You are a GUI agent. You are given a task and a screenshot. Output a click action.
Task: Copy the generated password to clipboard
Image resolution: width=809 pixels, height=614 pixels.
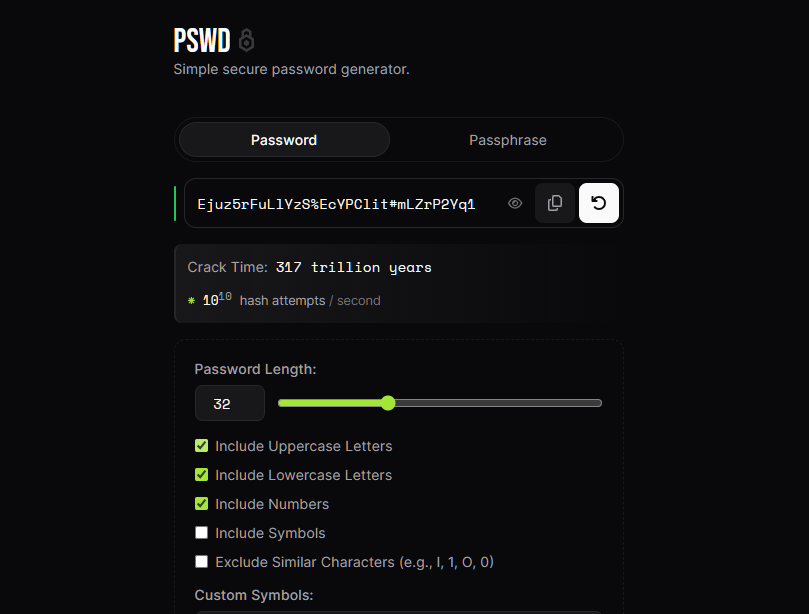[x=555, y=203]
